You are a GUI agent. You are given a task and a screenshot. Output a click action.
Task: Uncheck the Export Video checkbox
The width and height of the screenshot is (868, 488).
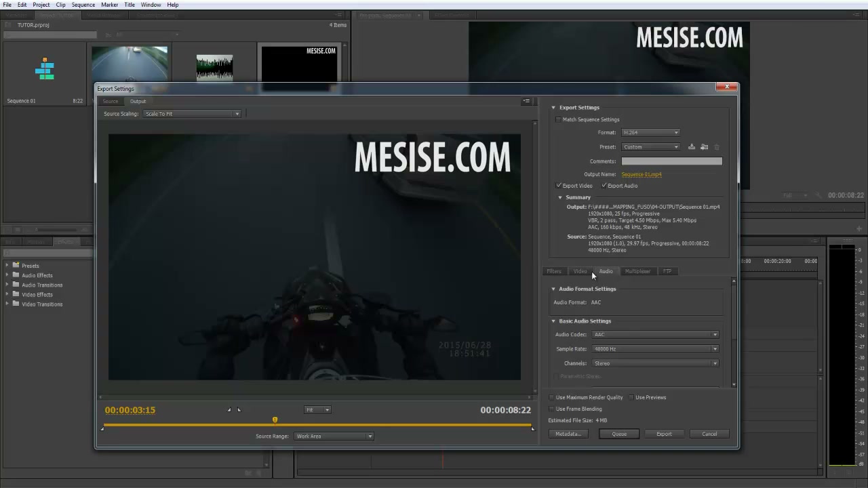point(559,186)
